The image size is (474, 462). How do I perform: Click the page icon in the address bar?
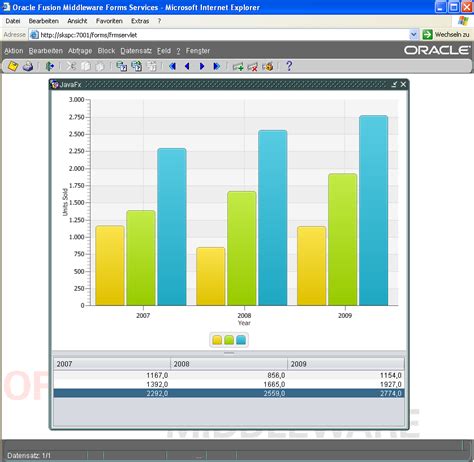point(34,35)
